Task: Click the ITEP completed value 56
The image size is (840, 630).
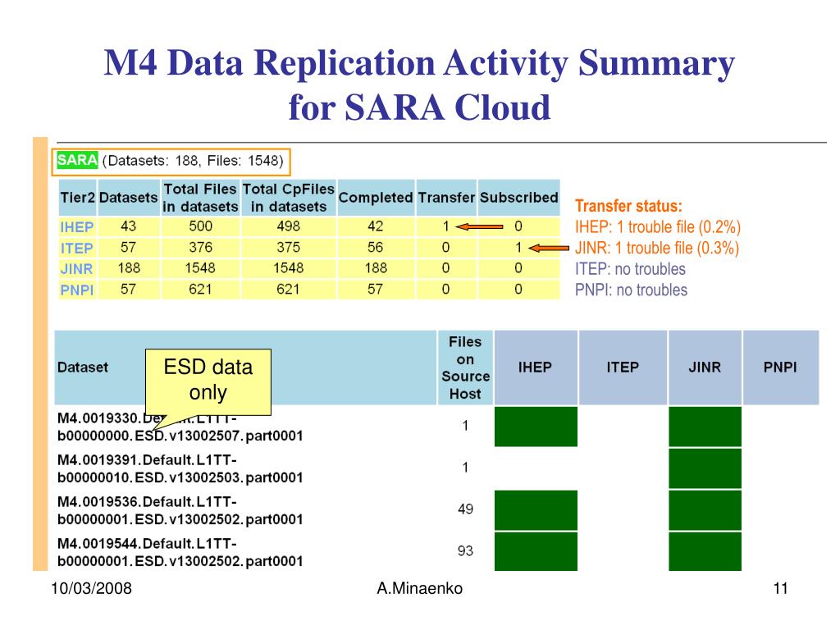Action: point(376,248)
